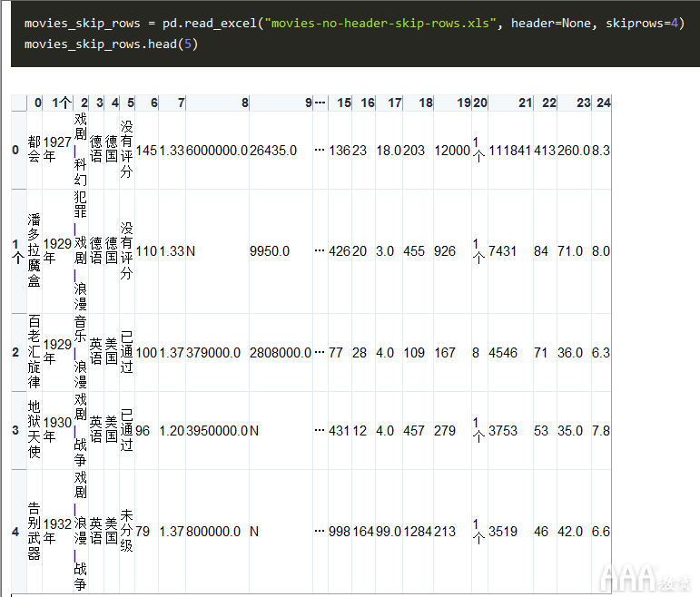Click the rating 7.8
Image resolution: width=700 pixels, height=597 pixels.
(601, 431)
